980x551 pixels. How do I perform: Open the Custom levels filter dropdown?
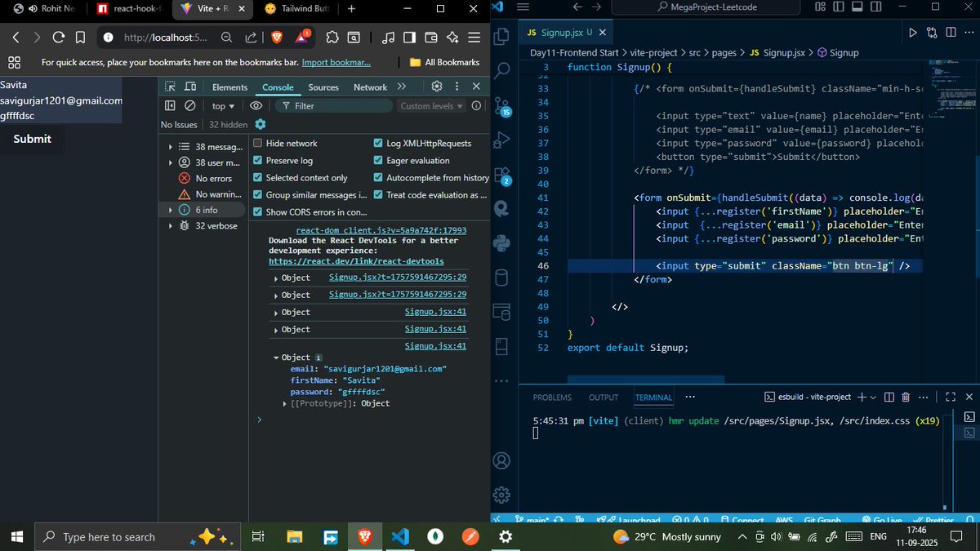(431, 105)
